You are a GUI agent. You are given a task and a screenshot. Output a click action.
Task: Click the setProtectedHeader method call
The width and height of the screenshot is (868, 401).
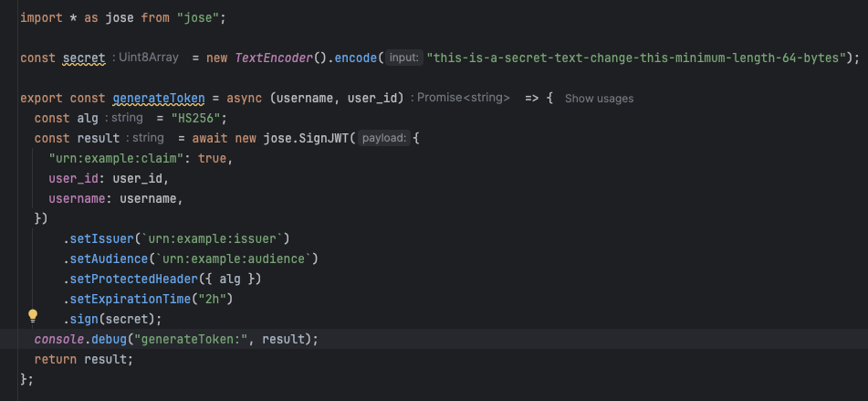(x=131, y=279)
